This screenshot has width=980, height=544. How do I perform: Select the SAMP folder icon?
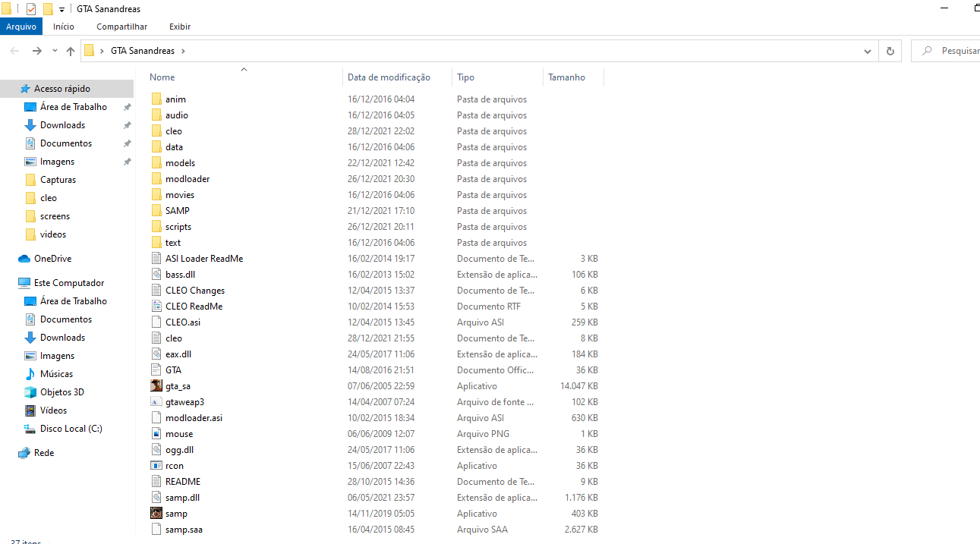pos(156,211)
